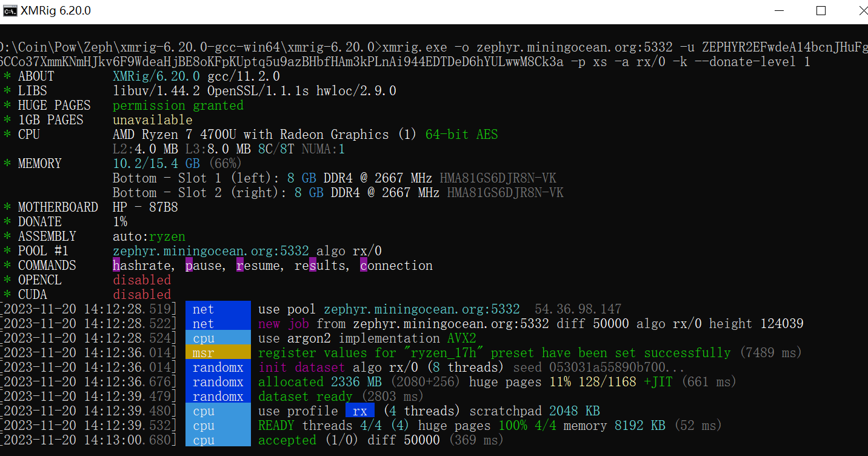Click the 'cpu' tag at 14:12:28.524
868x456 pixels.
point(218,338)
